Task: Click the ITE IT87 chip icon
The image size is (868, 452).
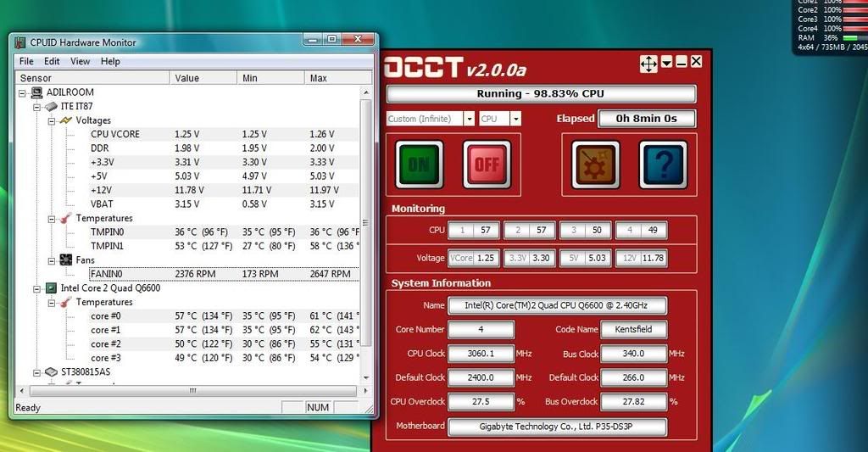Action: pos(51,106)
